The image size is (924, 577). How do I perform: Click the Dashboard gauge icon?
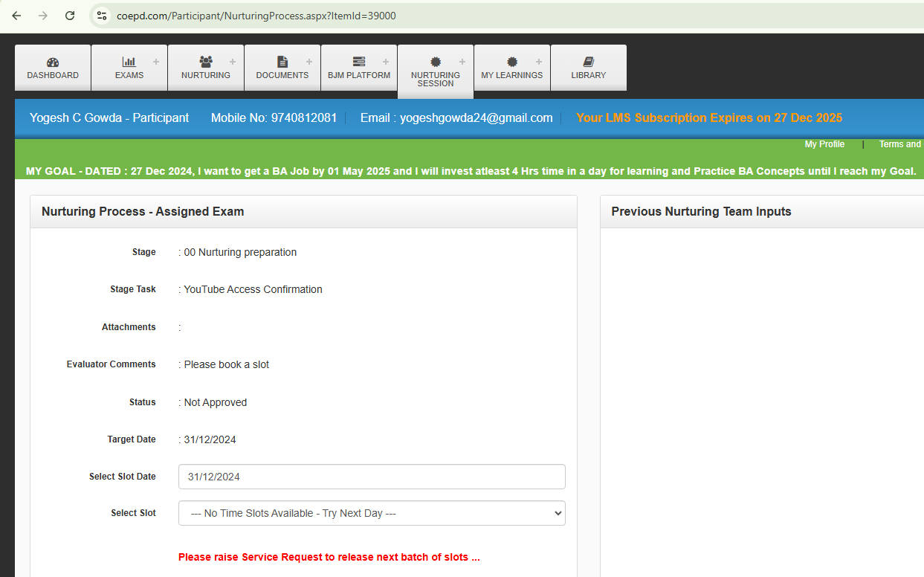click(x=53, y=62)
